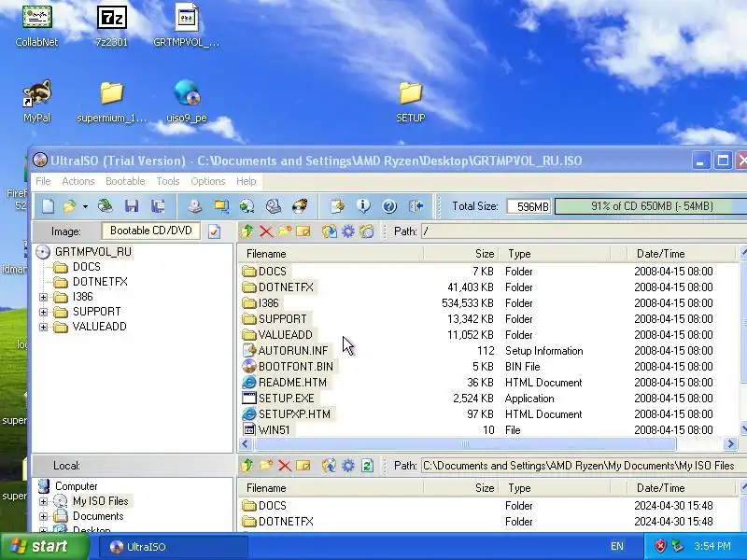
Task: Select AUTORUN.INF in the file list
Action: pyautogui.click(x=293, y=351)
